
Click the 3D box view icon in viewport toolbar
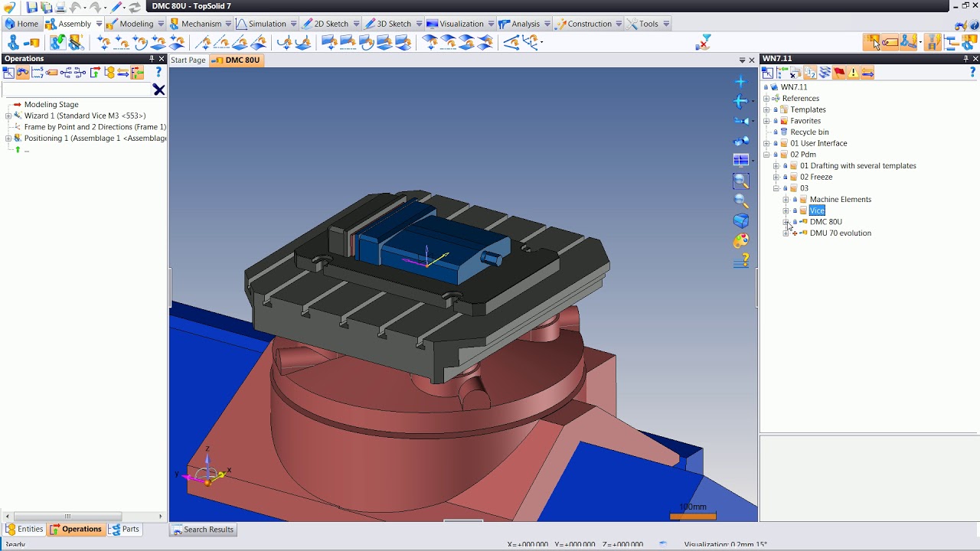click(741, 221)
